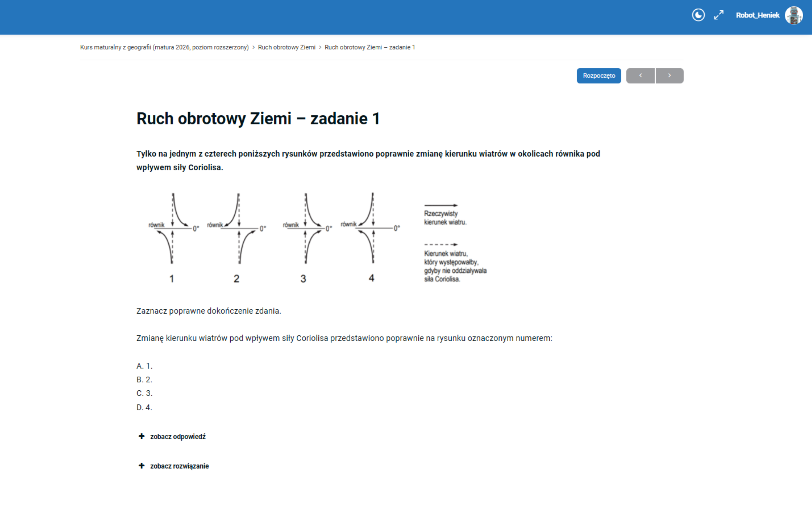Click the Rozpoczęto status button

tap(599, 76)
